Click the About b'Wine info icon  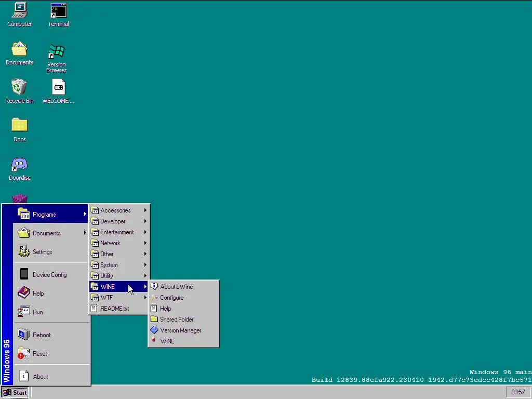coord(154,286)
